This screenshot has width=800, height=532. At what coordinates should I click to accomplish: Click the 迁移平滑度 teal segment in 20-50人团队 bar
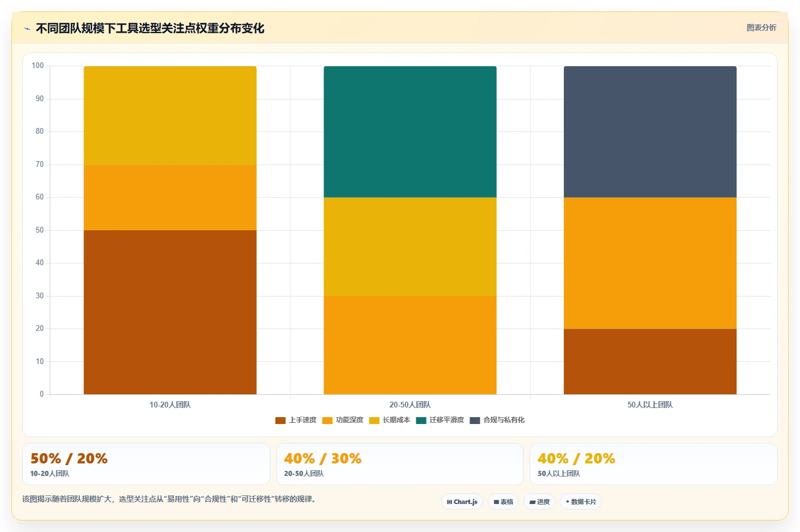pos(410,132)
